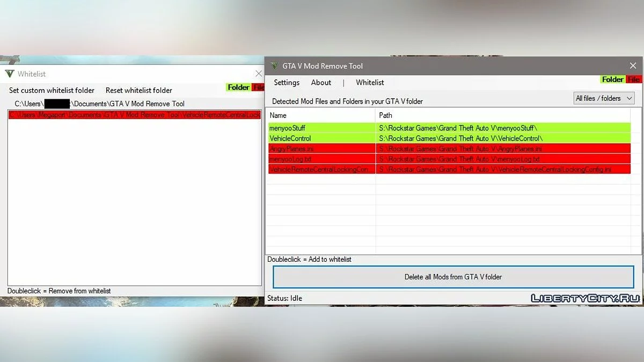This screenshot has height=362, width=644.
Task: Close the Whitelist window
Action: (x=258, y=74)
